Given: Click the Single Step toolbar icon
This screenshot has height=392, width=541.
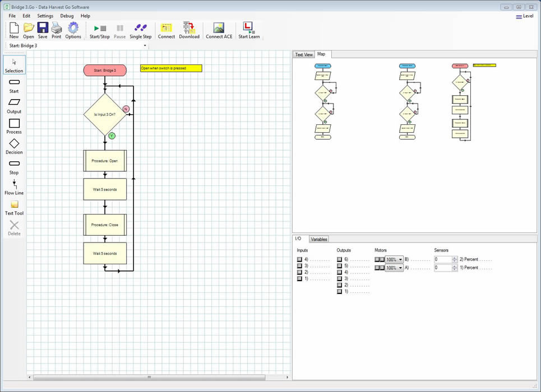Looking at the screenshot, I should (140, 29).
